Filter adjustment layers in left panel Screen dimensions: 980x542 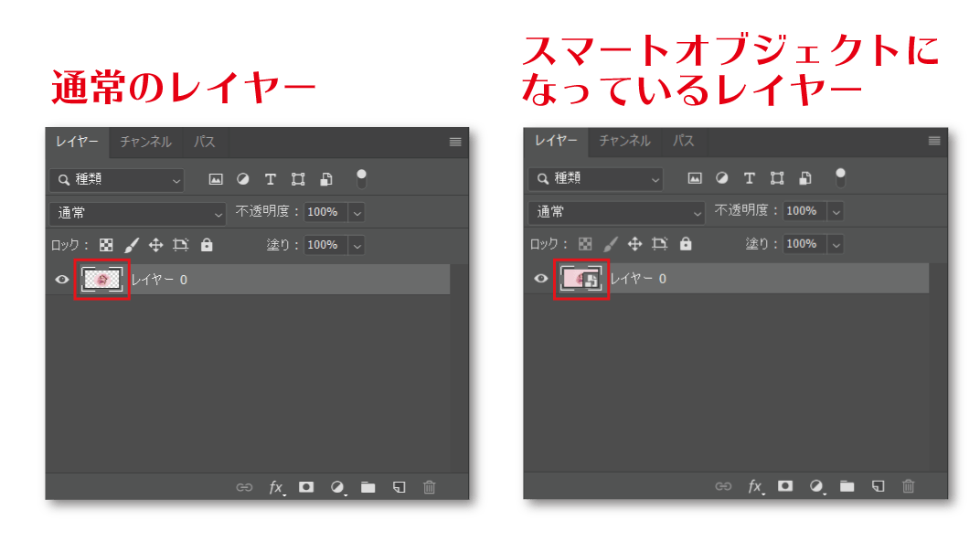click(243, 179)
